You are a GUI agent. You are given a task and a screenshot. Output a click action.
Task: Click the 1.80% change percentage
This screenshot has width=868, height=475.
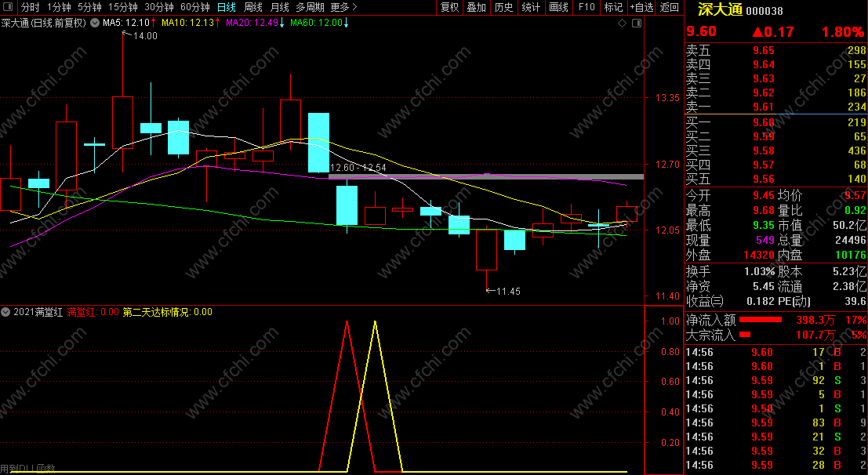pyautogui.click(x=843, y=32)
